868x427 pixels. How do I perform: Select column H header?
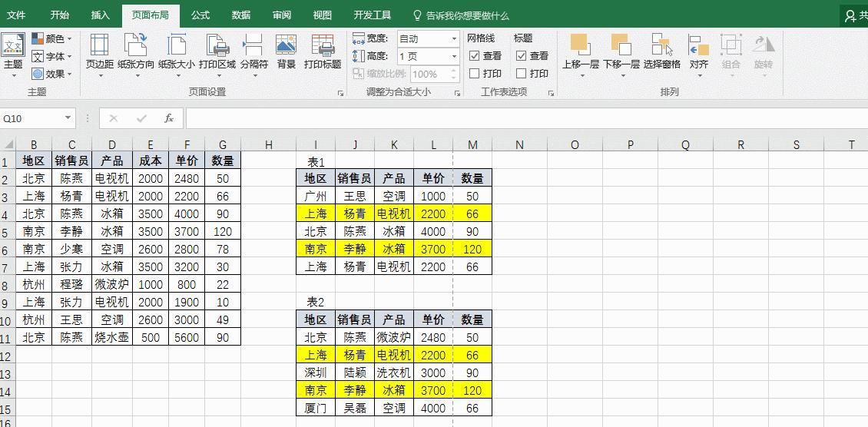pyautogui.click(x=269, y=145)
